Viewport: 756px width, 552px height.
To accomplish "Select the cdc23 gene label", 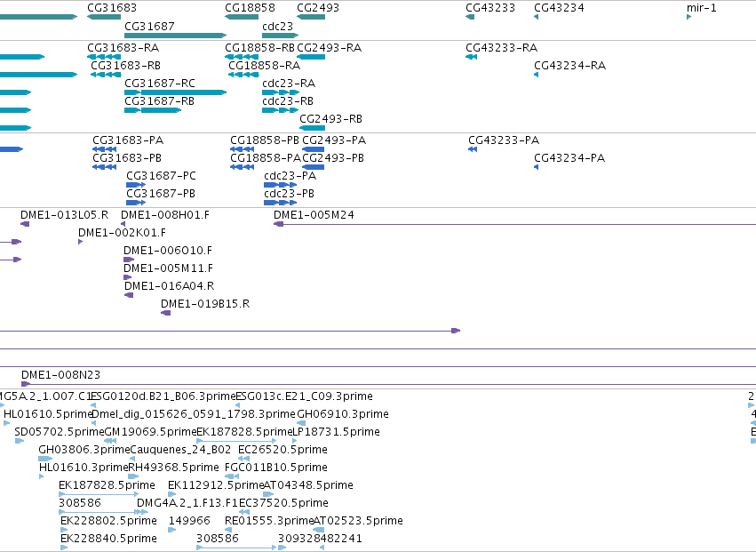I will (x=278, y=26).
